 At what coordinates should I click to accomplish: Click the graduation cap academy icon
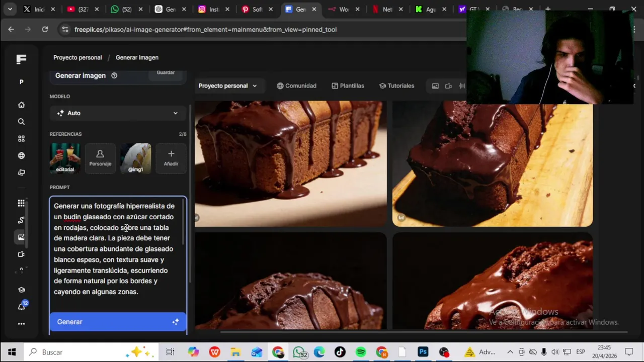pos(21,290)
